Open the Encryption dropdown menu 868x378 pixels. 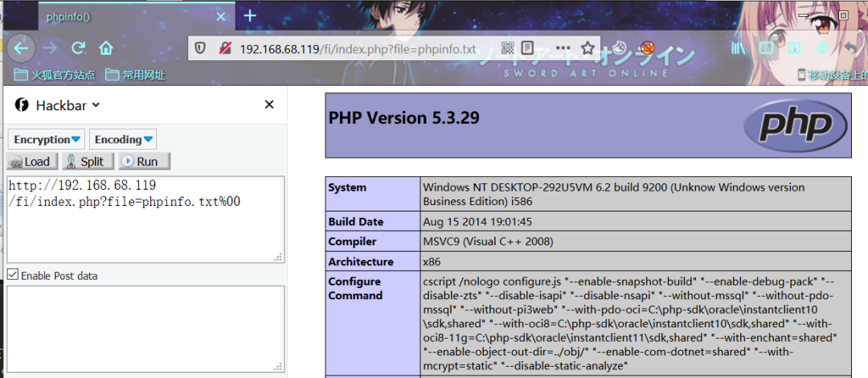(x=47, y=140)
